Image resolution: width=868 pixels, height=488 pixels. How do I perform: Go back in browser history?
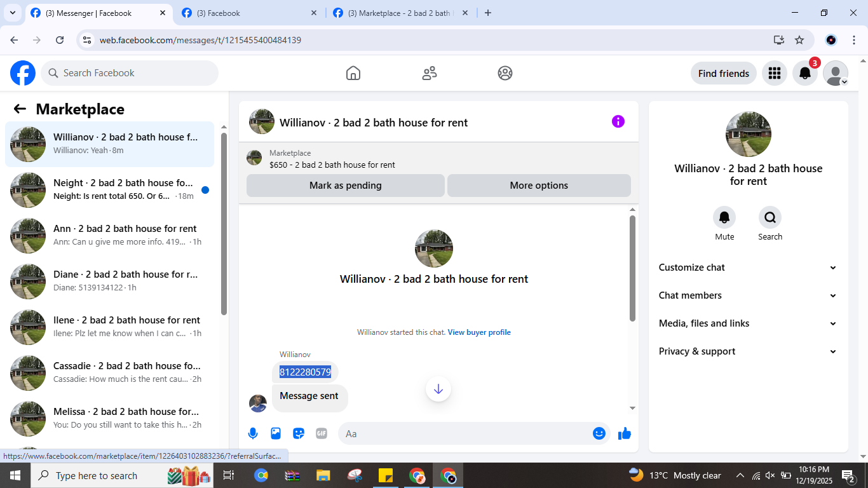(14, 40)
